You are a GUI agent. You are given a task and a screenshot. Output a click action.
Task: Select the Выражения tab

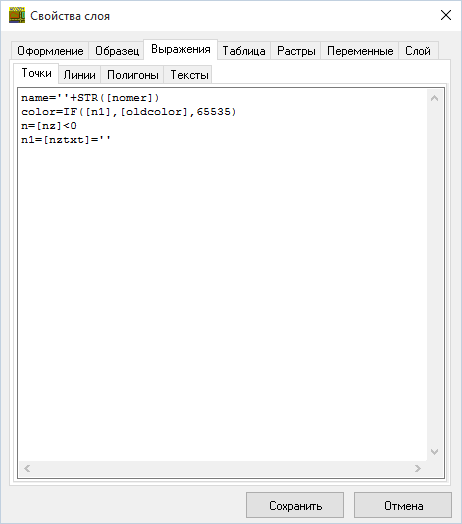point(181,49)
